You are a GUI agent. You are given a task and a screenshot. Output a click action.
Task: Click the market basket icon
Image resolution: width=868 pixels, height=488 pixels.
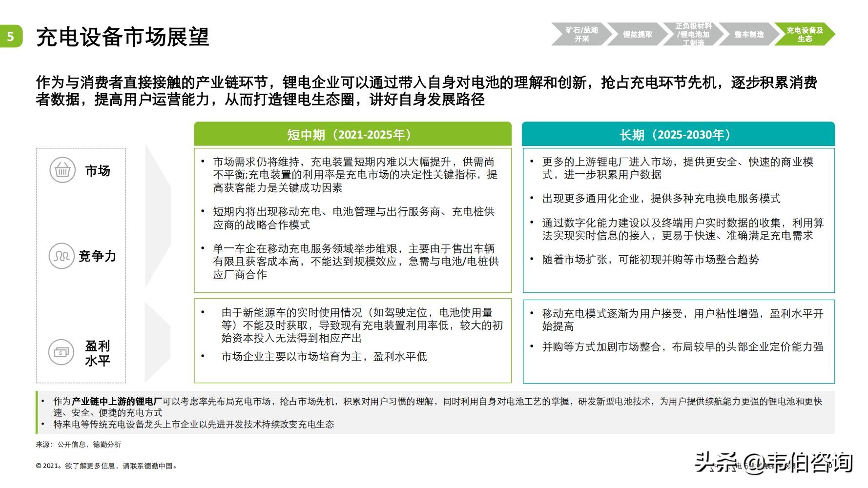62,170
